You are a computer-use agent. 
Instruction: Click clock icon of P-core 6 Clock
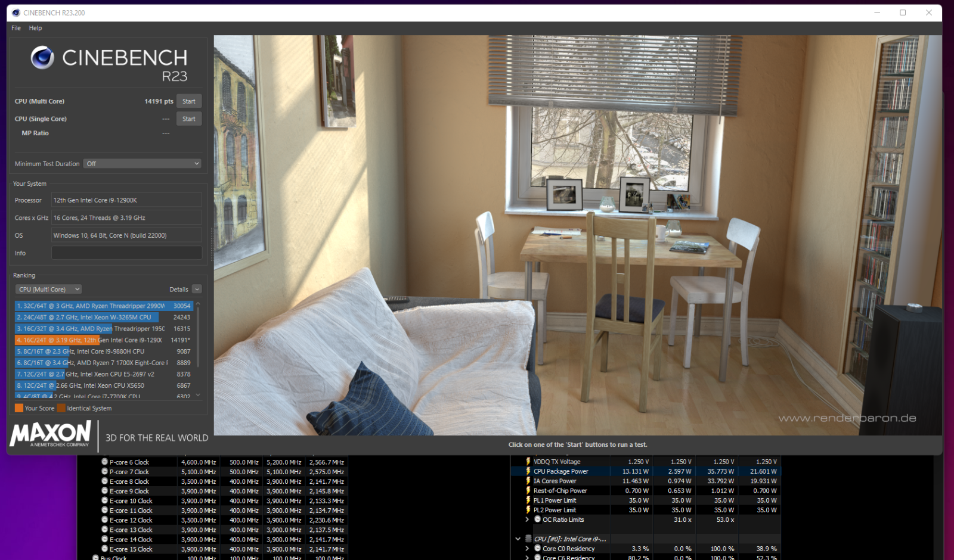pyautogui.click(x=104, y=462)
